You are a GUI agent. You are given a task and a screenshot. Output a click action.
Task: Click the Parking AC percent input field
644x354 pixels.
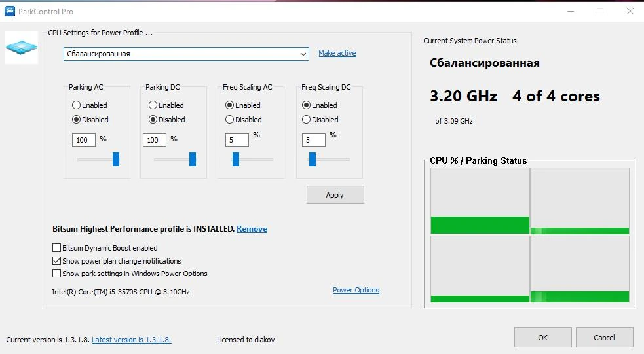[84, 140]
